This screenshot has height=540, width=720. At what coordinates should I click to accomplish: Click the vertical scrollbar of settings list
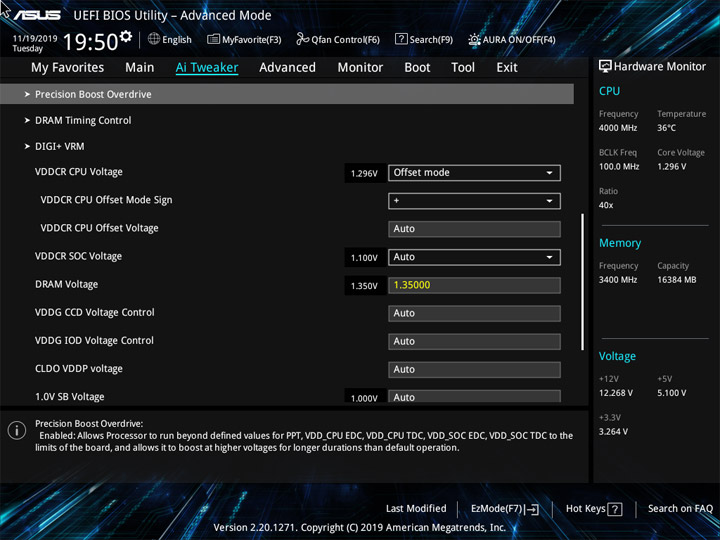(582, 281)
